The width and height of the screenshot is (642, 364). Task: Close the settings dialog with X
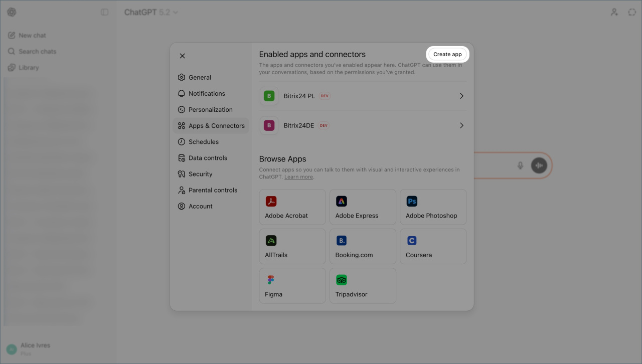[183, 56]
